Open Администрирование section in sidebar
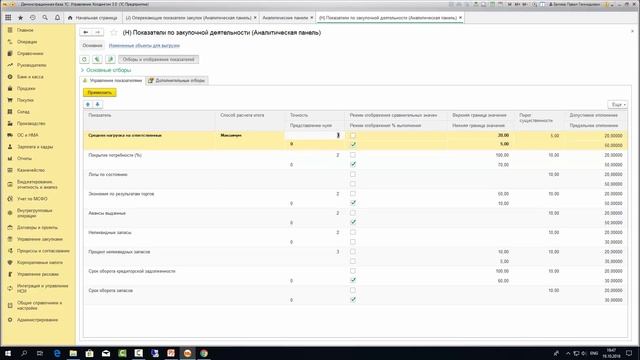The image size is (640, 360). [38, 320]
